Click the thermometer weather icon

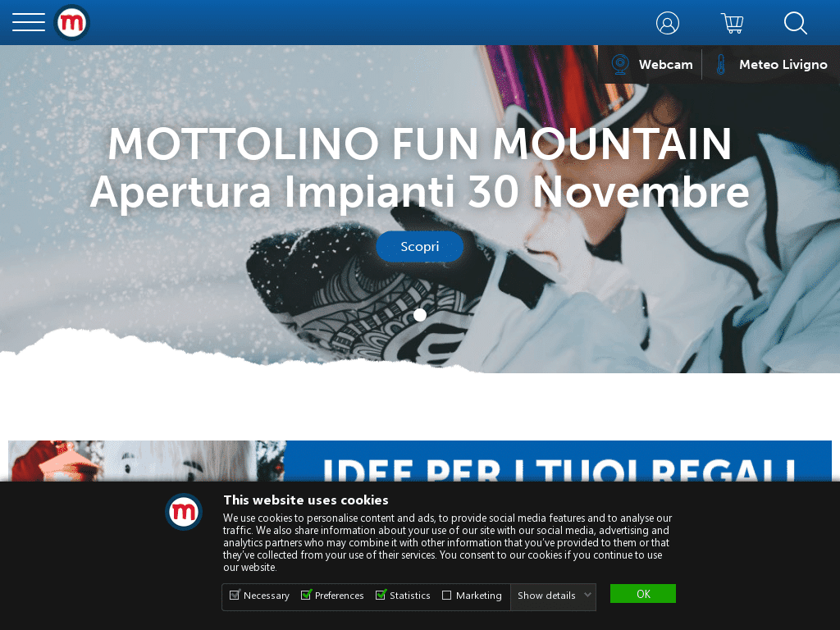click(721, 64)
